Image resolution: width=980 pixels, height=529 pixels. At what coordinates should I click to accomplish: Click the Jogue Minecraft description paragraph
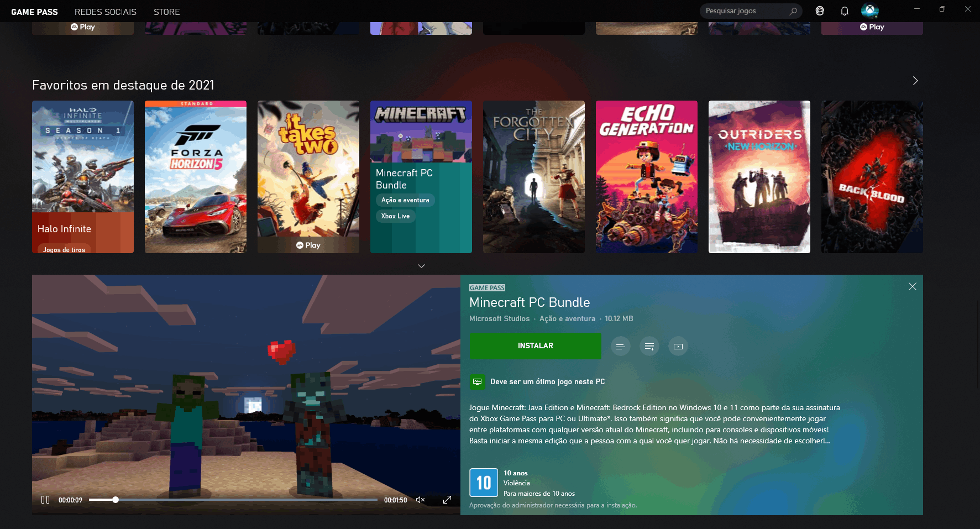tap(654, 424)
